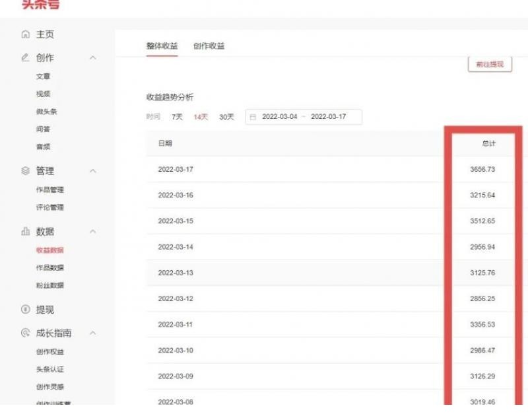Select 收益数据 in sidebar
The width and height of the screenshot is (528, 420).
pyautogui.click(x=50, y=250)
